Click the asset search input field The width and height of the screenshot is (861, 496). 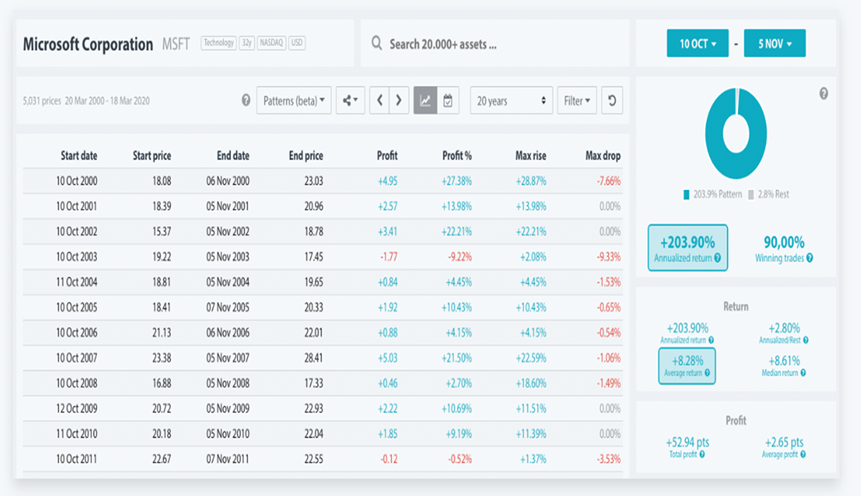point(495,43)
